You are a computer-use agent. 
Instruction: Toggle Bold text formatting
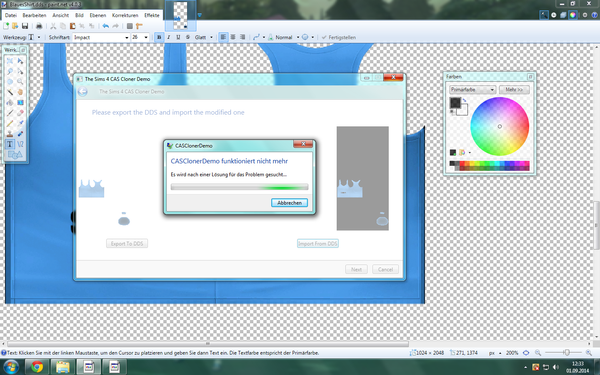pos(159,37)
